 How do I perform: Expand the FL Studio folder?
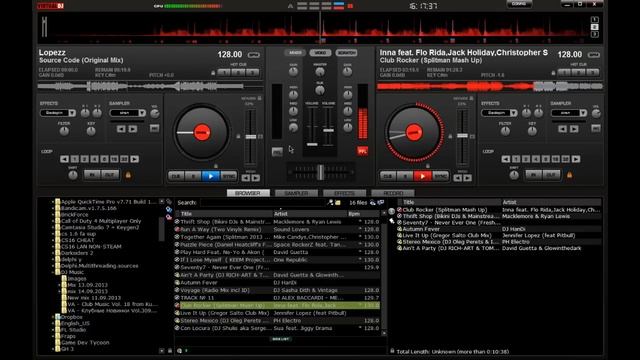(x=53, y=330)
